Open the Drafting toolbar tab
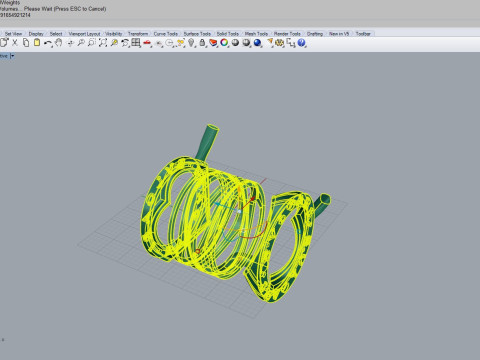 (315, 34)
